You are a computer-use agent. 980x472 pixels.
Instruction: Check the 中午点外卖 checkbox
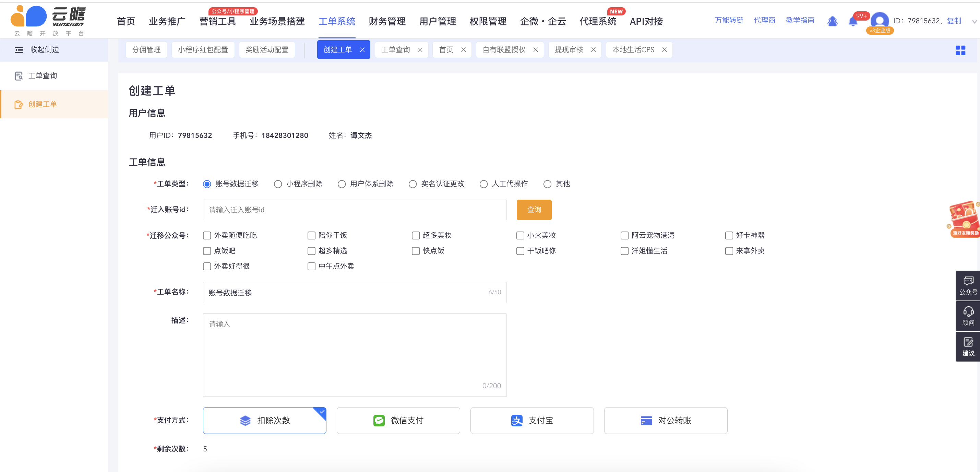point(312,267)
